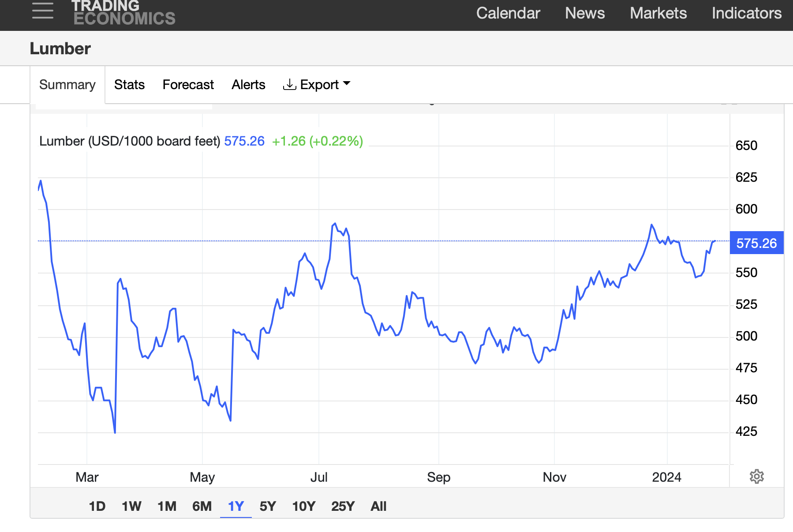Go to Calendar in top navigation

(508, 13)
